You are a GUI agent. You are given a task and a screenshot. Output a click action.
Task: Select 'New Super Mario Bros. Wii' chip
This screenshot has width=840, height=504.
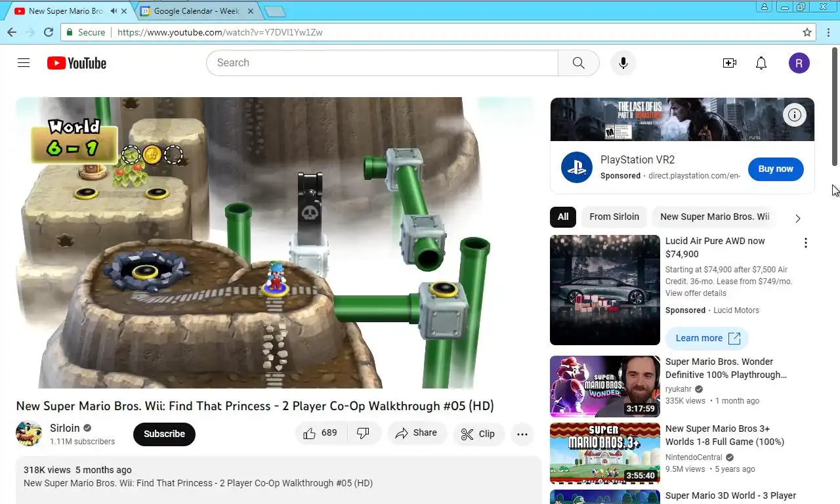(x=715, y=217)
